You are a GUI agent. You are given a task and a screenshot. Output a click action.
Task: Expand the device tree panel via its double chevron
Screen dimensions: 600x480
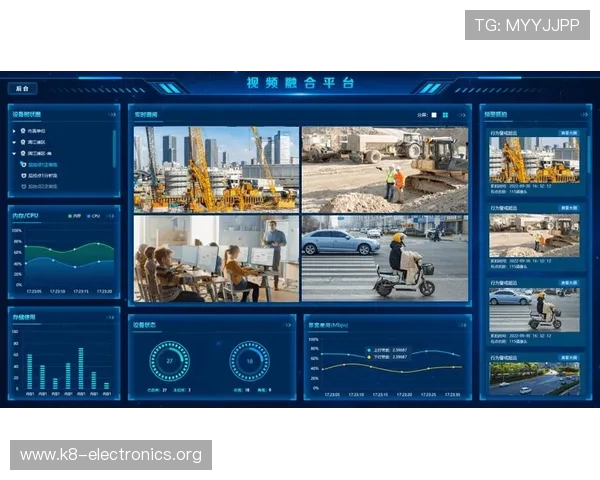112,114
